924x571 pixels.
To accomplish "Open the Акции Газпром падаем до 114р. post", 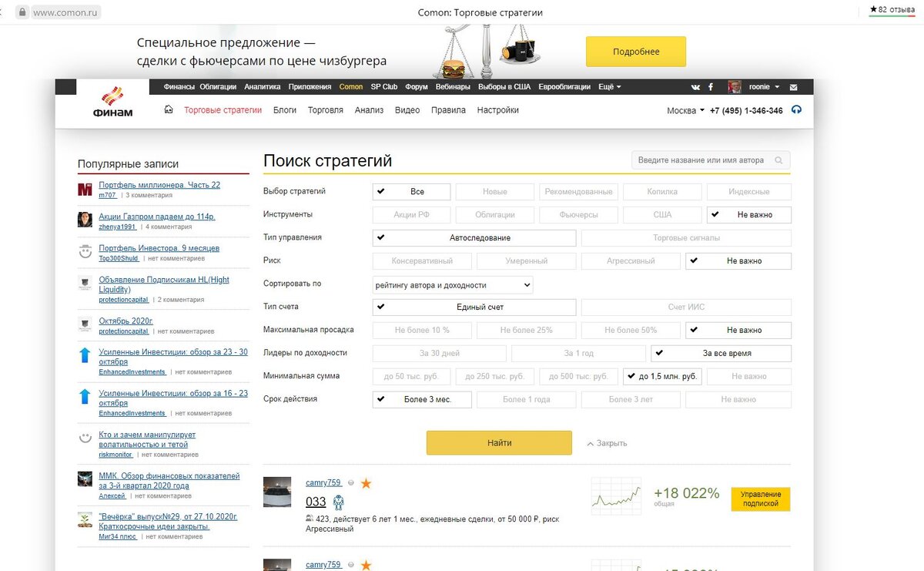I will point(157,217).
